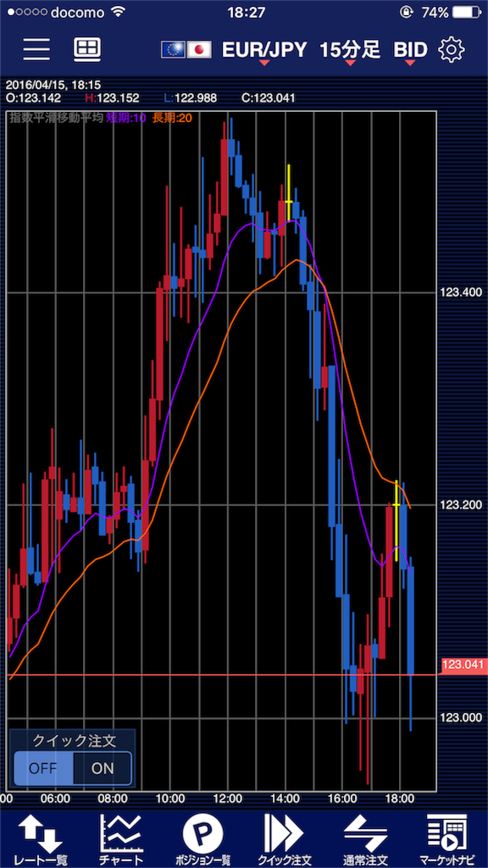Screen dimensions: 488x868
Task: Tap the 長期:20 long-term EMA legend
Action: pos(171,117)
